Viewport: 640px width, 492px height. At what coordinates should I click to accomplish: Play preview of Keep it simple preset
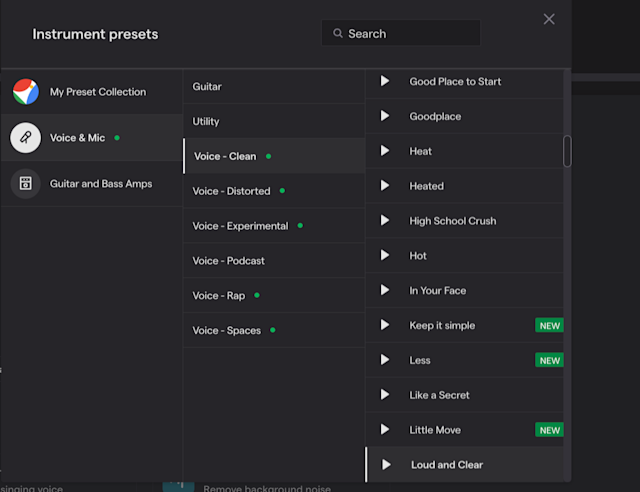click(x=384, y=325)
